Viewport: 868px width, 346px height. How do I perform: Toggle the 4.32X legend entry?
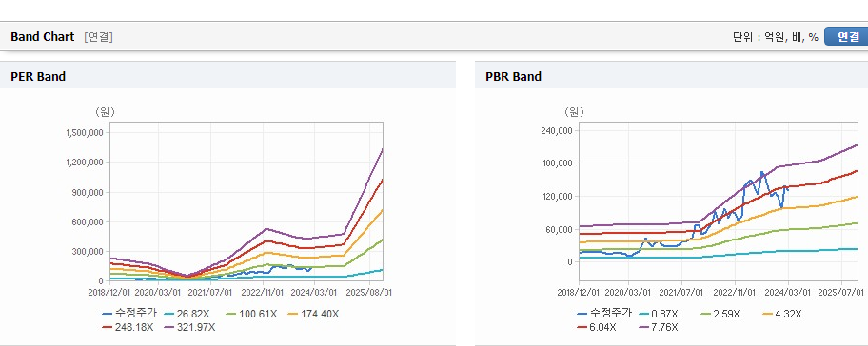click(781, 314)
